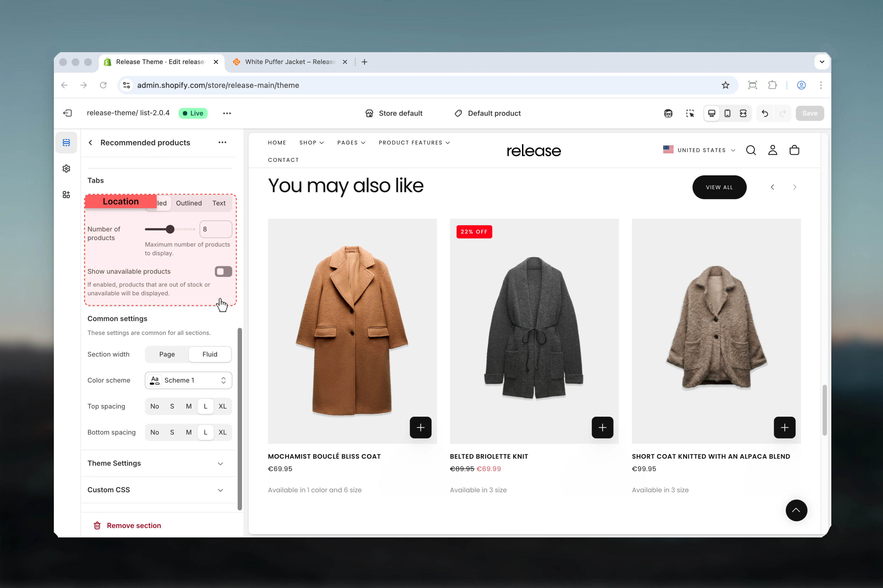Click the Number of products slider
The width and height of the screenshot is (883, 588).
click(170, 229)
